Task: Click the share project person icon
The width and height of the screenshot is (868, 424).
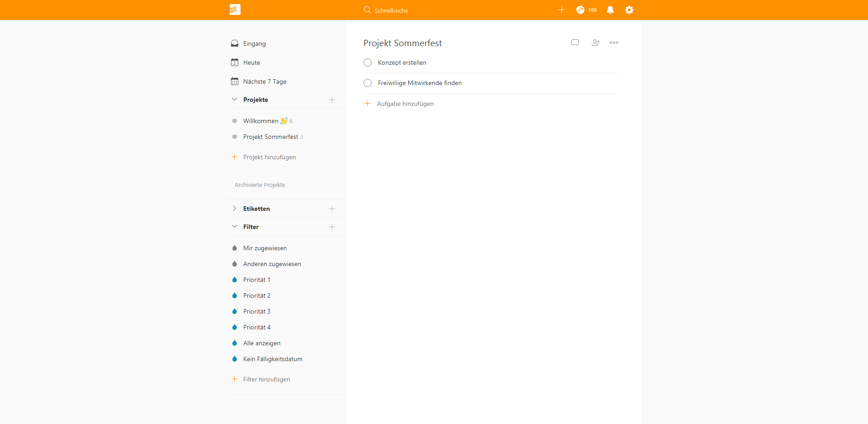Action: 596,43
